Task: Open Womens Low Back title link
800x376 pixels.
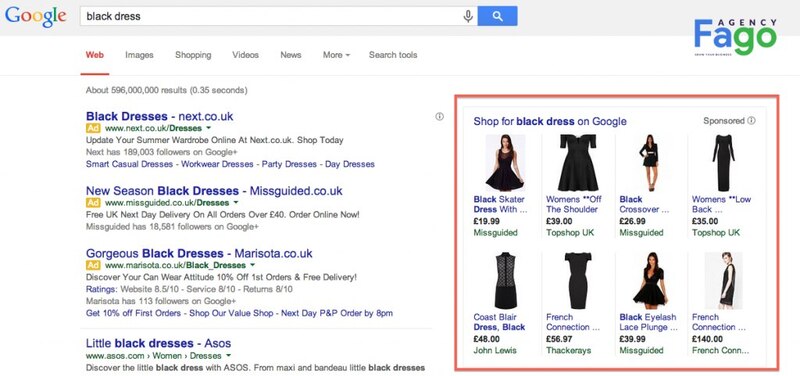Action: (x=721, y=204)
